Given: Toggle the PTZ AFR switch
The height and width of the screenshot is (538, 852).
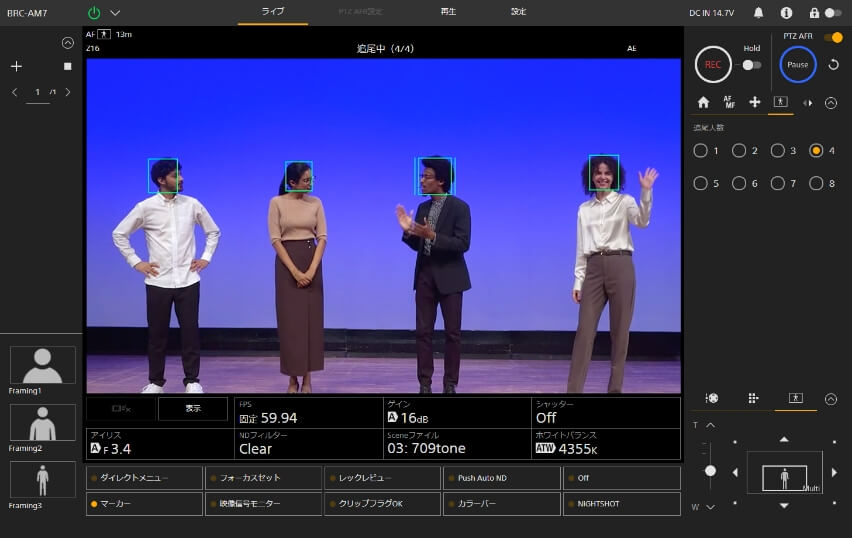Looking at the screenshot, I should click(832, 37).
